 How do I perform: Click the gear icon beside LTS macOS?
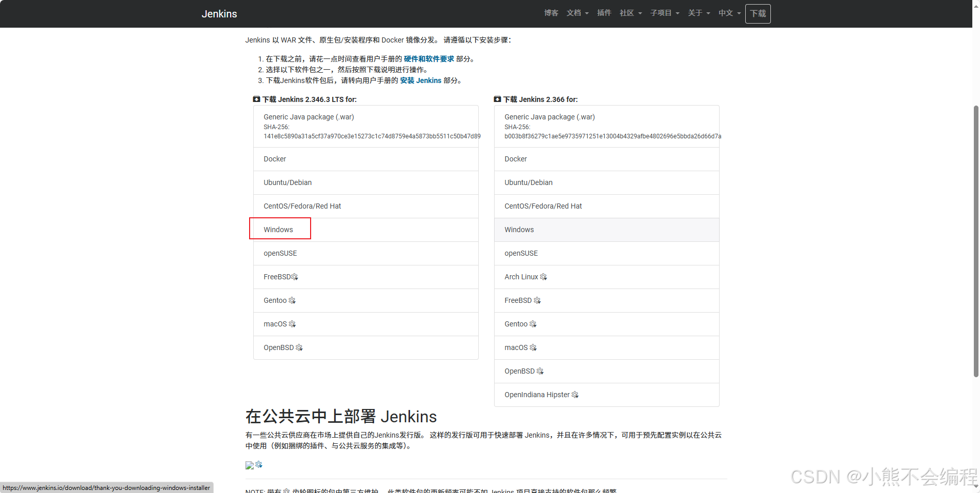click(x=292, y=324)
